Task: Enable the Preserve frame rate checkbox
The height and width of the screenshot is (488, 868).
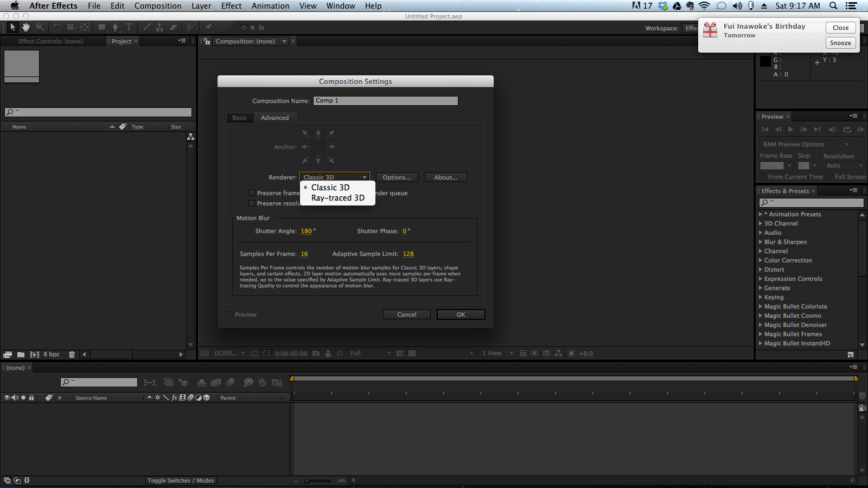Action: coord(252,193)
